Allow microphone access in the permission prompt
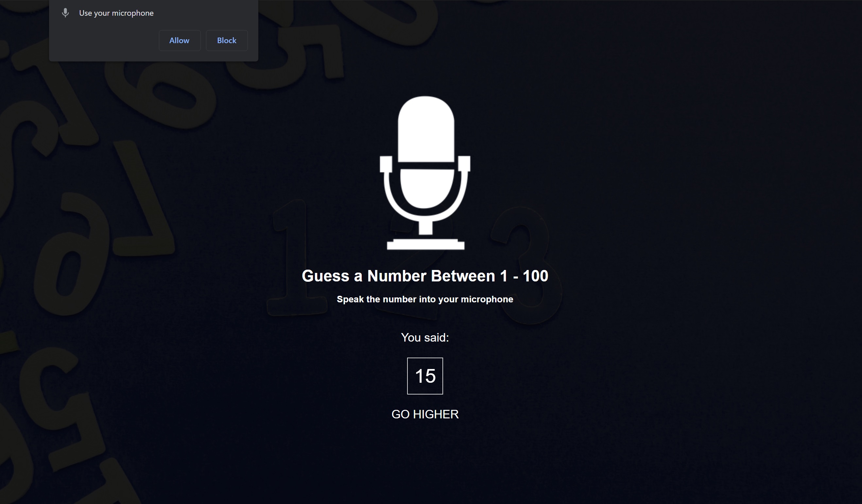Viewport: 862px width, 504px height. click(180, 40)
